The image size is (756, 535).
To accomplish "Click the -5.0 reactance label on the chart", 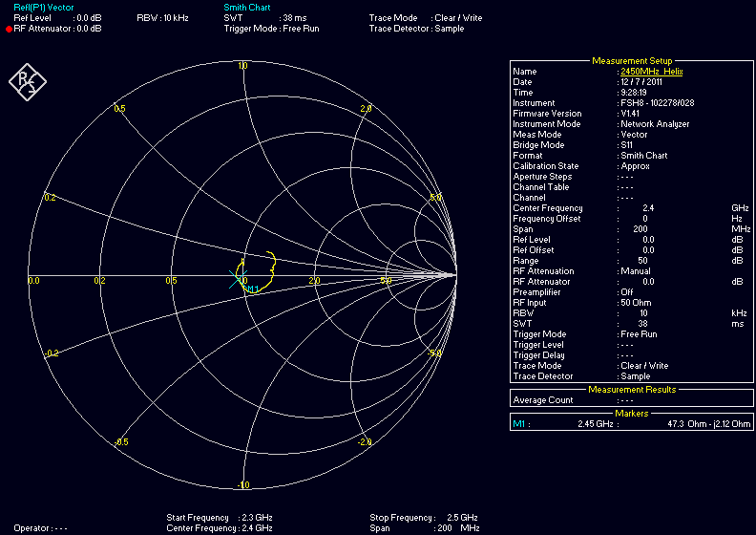I will coord(434,353).
